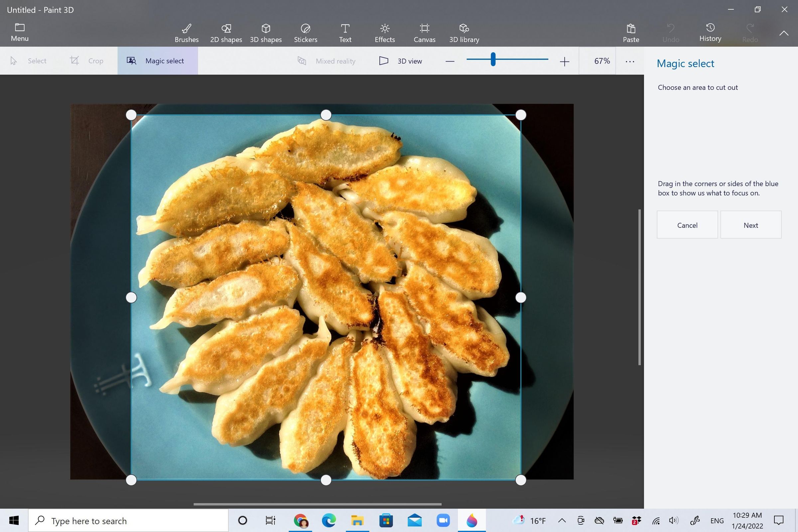This screenshot has width=798, height=532.
Task: Click the Paste button
Action: click(631, 32)
